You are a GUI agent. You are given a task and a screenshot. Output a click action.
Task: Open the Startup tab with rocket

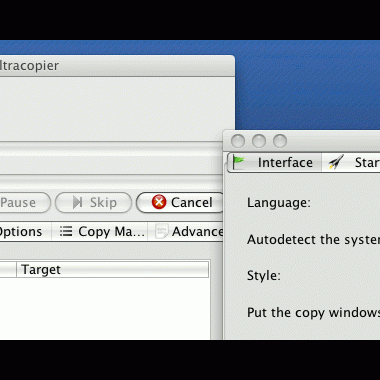pyautogui.click(x=351, y=162)
